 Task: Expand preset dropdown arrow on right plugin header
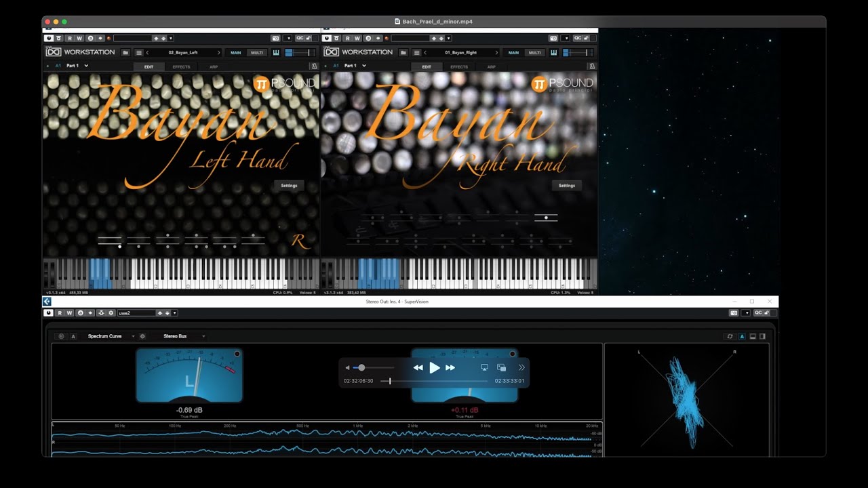(x=449, y=39)
